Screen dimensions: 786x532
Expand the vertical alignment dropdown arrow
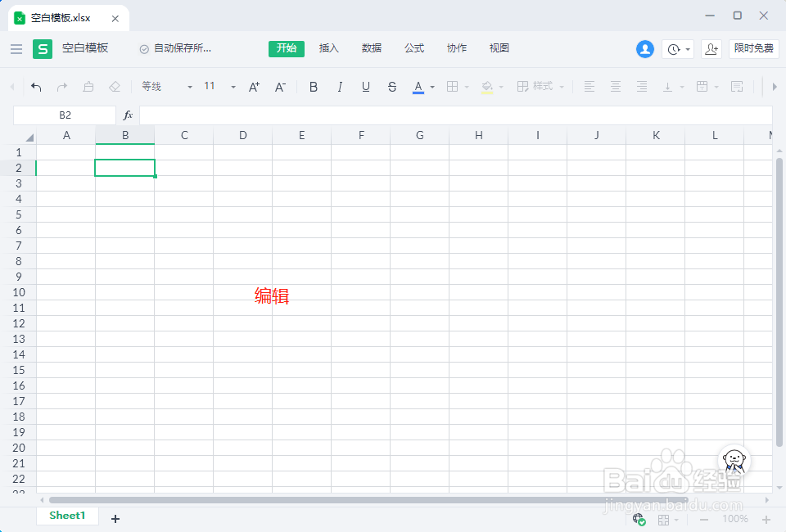[682, 87]
